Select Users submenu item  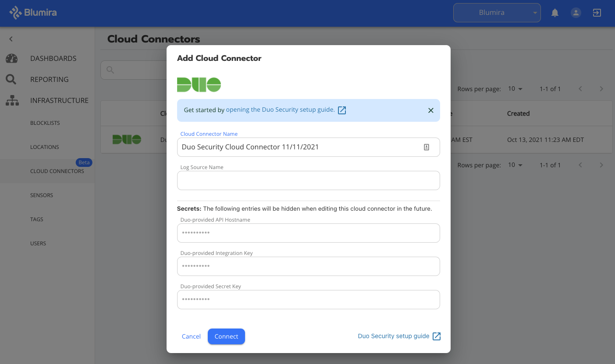38,244
